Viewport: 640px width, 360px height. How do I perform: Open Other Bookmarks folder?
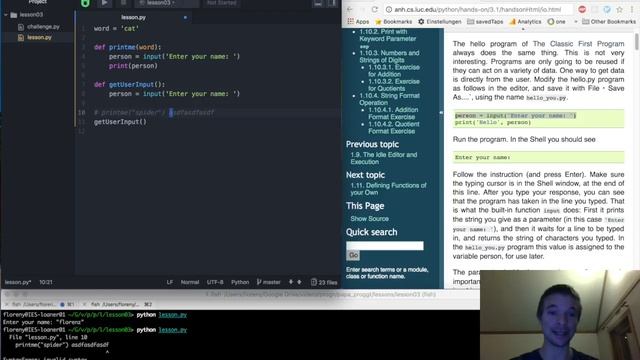[609, 22]
